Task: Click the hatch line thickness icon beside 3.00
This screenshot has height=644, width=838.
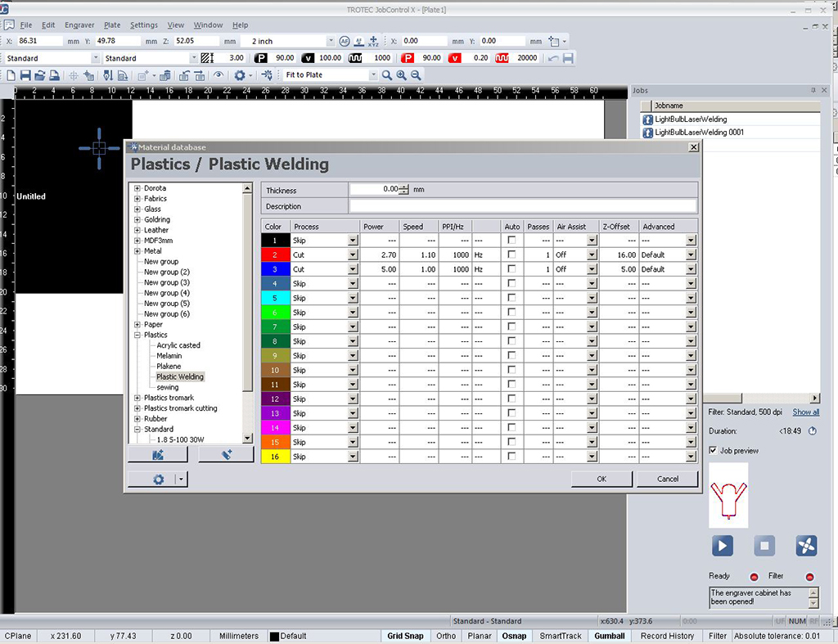Action: point(207,58)
